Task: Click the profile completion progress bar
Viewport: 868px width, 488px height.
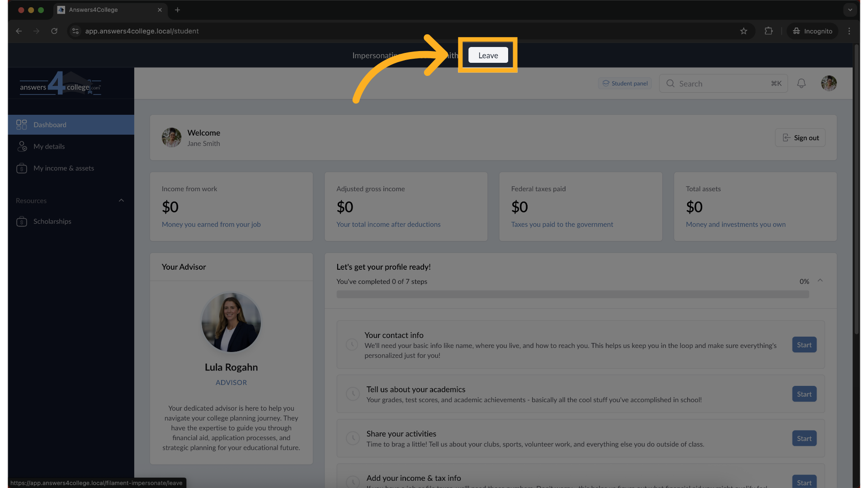Action: pos(572,294)
